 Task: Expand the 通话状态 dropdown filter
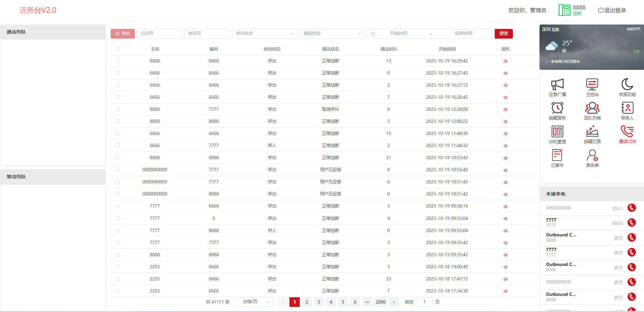click(332, 34)
